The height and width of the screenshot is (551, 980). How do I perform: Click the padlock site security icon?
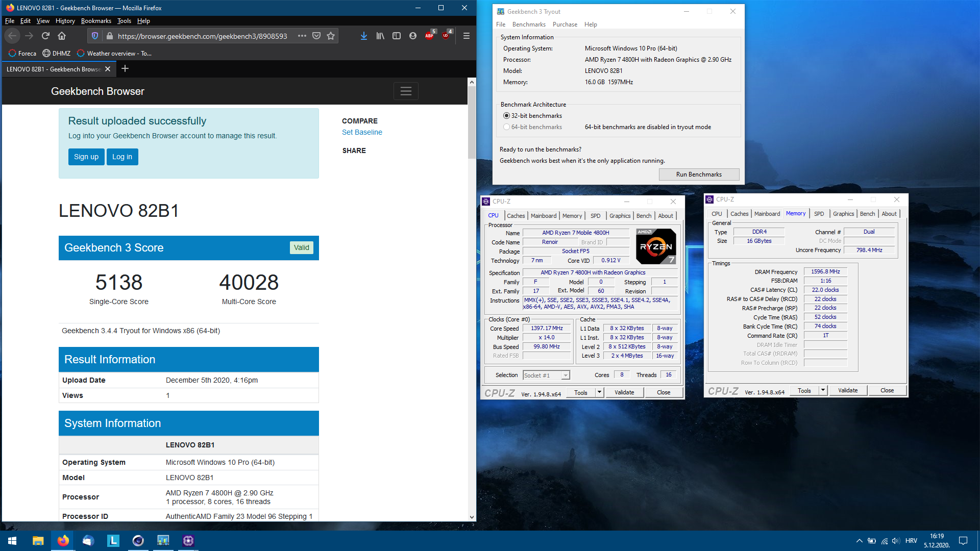point(109,36)
